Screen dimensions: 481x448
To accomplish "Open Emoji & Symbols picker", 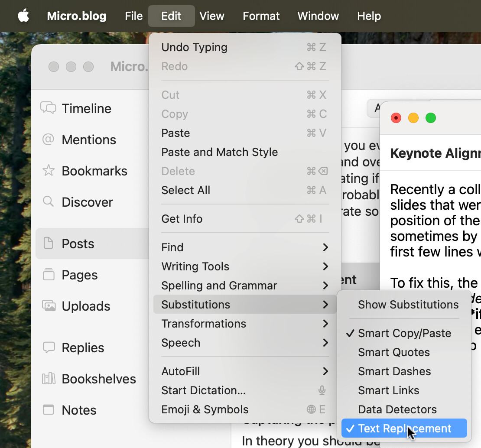I will (245, 409).
